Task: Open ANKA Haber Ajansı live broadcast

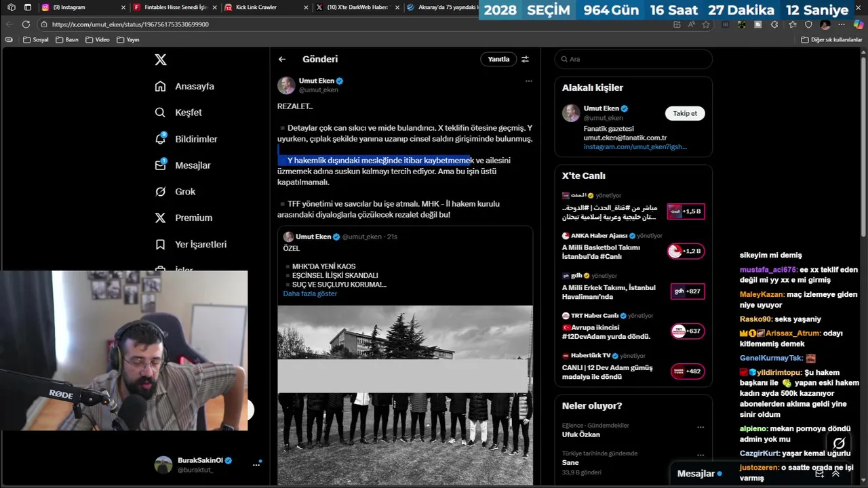Action: [633, 246]
